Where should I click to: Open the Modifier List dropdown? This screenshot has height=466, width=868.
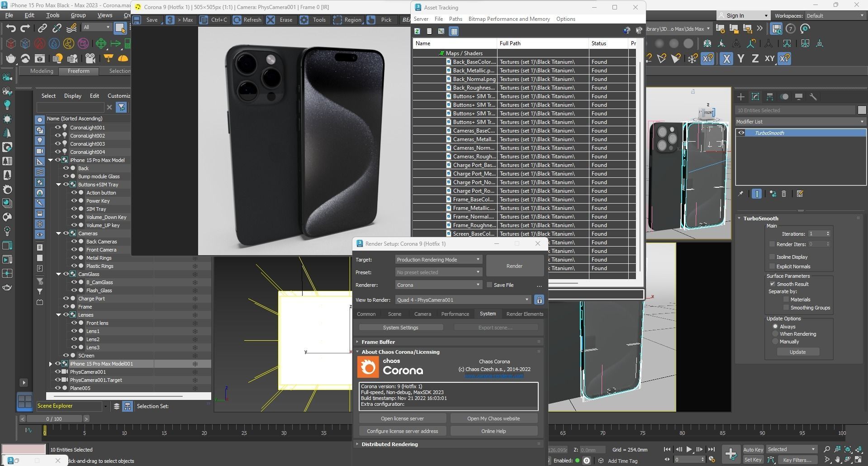pos(800,122)
